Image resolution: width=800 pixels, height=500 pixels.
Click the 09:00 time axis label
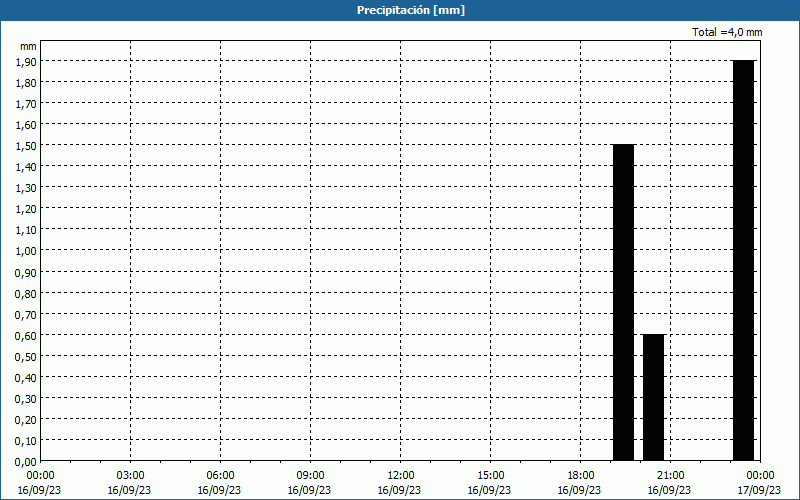(x=310, y=476)
